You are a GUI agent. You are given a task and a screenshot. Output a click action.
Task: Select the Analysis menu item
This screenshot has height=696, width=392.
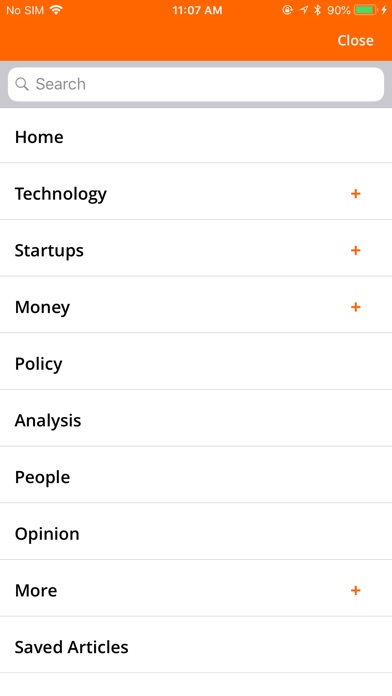(x=196, y=420)
